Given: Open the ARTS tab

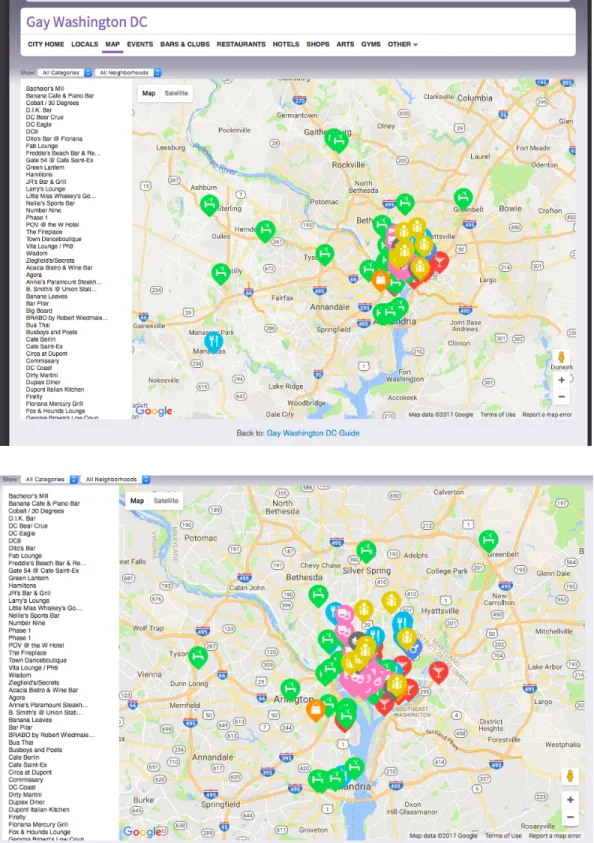Looking at the screenshot, I should tap(345, 44).
